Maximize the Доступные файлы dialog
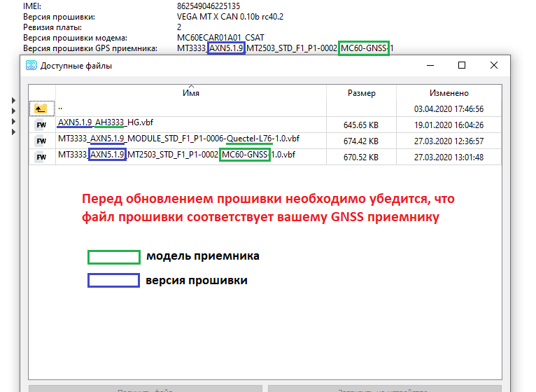Viewport: 536px width, 392px height. point(462,65)
